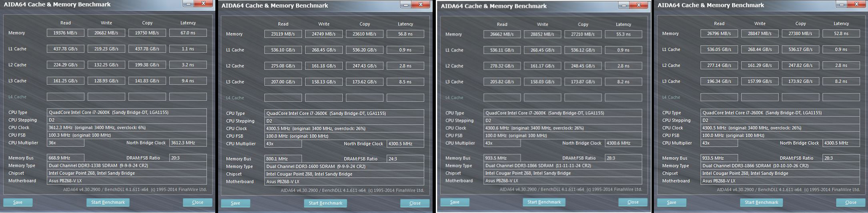Image resolution: width=868 pixels, height=213 pixels.
Task: Click the 36x CPU multiplier value
Action: tap(66, 143)
